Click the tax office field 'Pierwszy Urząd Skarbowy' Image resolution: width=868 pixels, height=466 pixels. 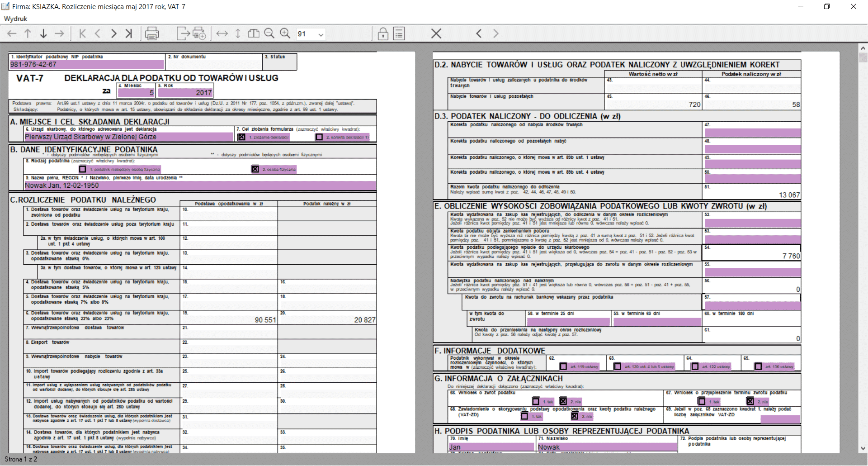[128, 137]
